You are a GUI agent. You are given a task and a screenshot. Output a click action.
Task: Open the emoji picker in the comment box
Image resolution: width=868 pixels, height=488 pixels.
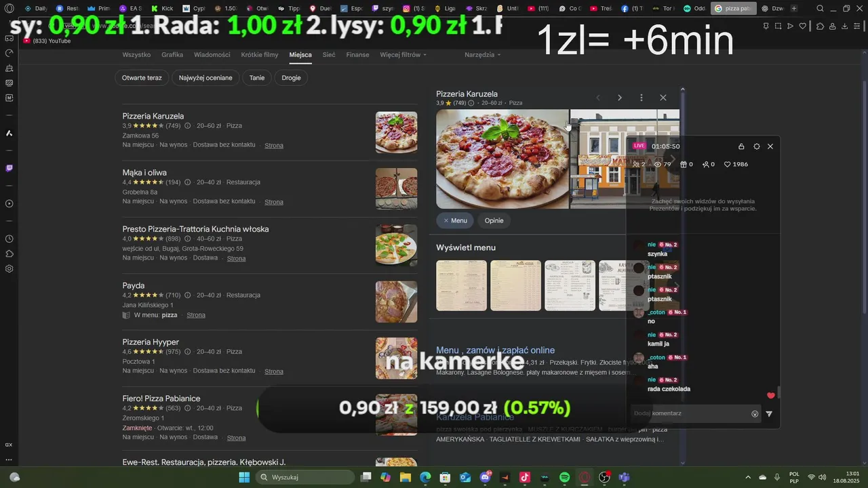(x=755, y=413)
